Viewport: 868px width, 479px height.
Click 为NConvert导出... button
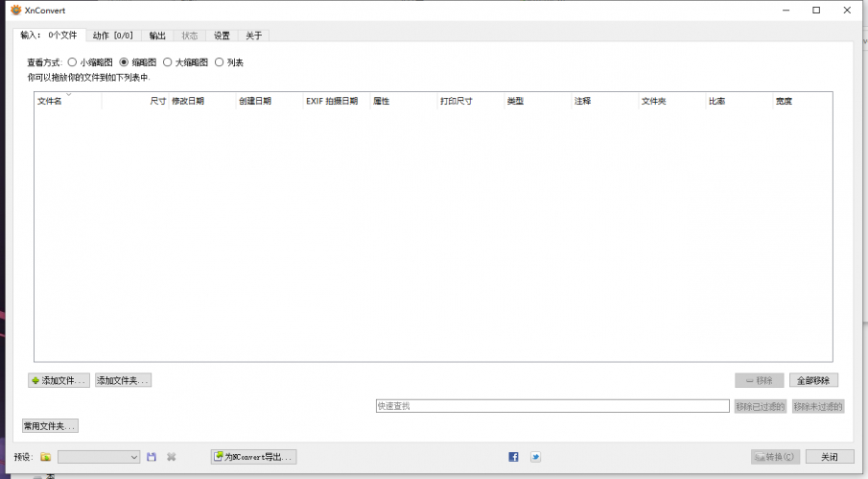click(253, 457)
